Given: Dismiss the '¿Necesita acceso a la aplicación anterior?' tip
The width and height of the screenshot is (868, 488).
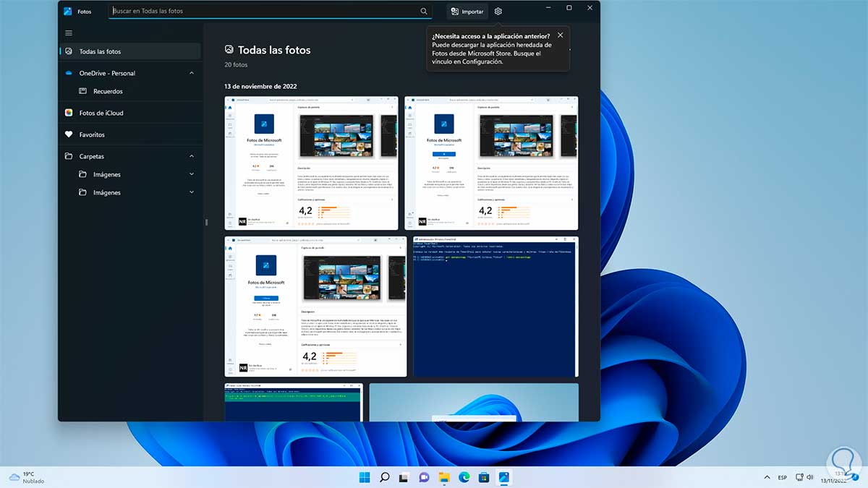Looking at the screenshot, I should (560, 35).
